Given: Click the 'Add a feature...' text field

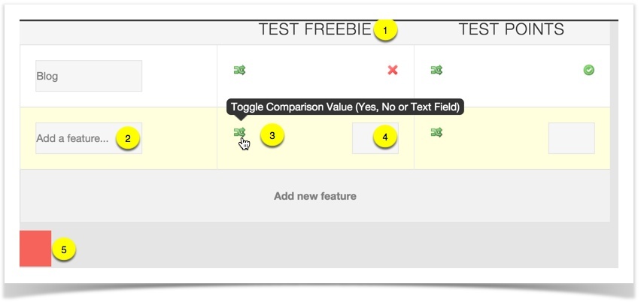Looking at the screenshot, I should point(89,138).
